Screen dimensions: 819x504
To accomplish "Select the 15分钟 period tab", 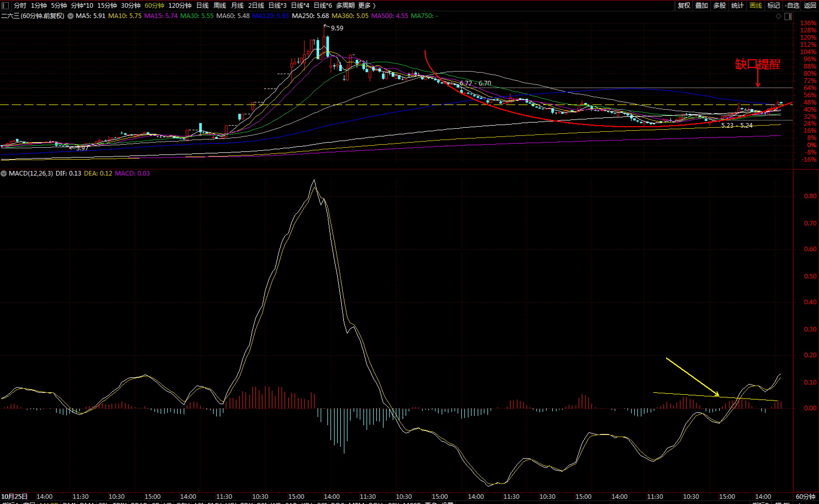I will tap(107, 5).
